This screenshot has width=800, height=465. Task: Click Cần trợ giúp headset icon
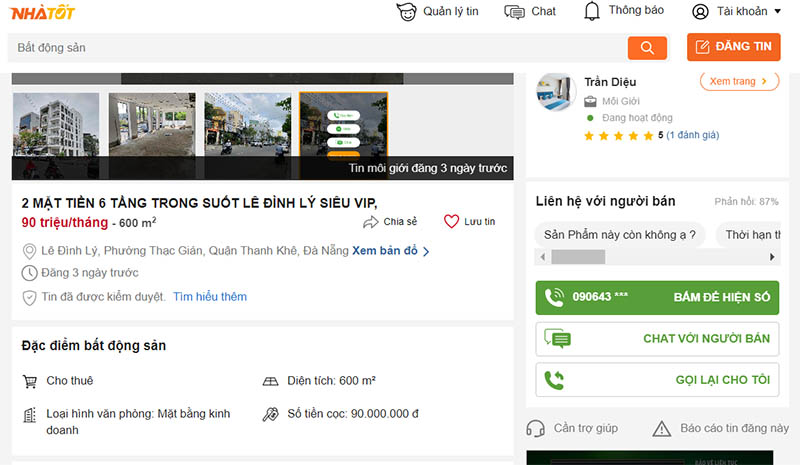tap(535, 428)
